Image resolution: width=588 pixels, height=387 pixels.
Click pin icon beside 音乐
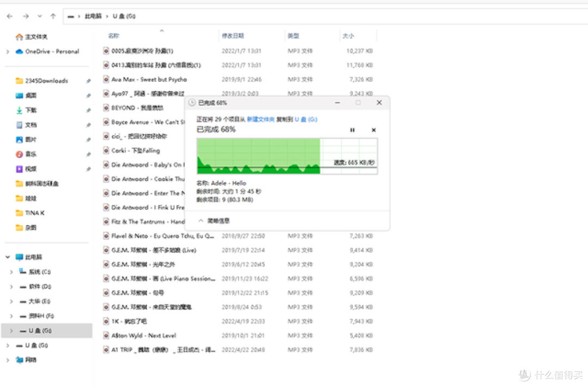click(x=89, y=154)
